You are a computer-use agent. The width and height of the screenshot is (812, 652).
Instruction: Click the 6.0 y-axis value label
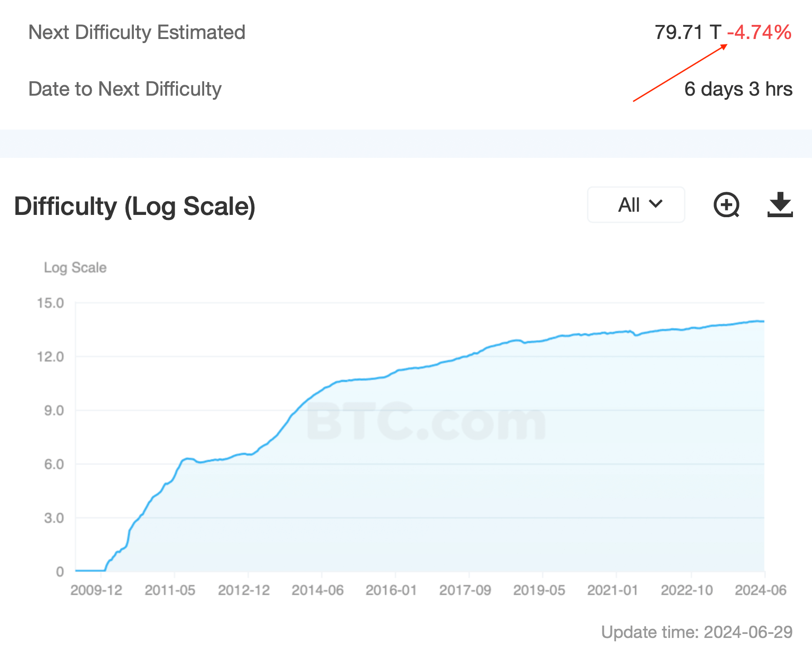54,464
